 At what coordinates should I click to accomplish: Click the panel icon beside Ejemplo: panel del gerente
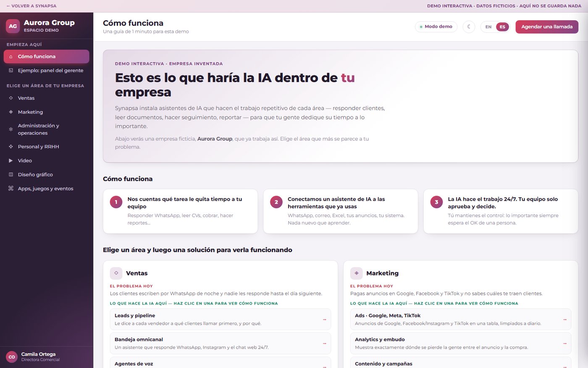point(11,71)
